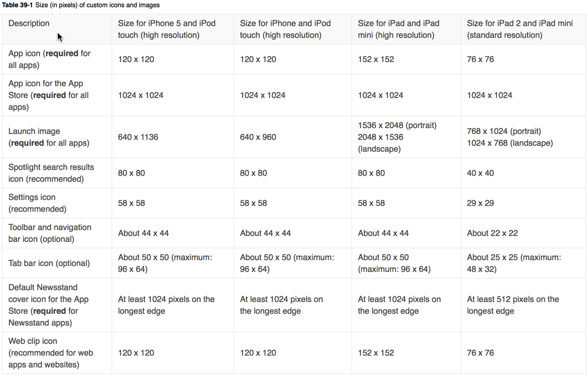Viewport: 588px width, 377px height.
Task: Click the "Launch image" description cell
Action: 48,137
